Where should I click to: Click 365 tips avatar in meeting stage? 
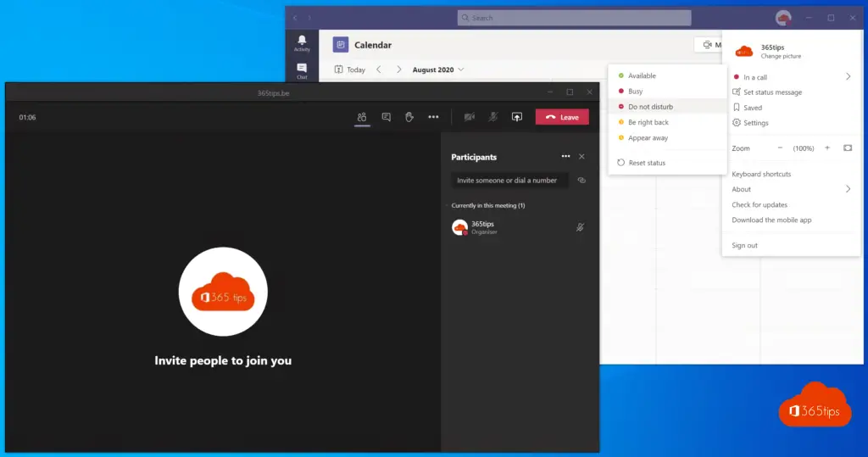[223, 292]
